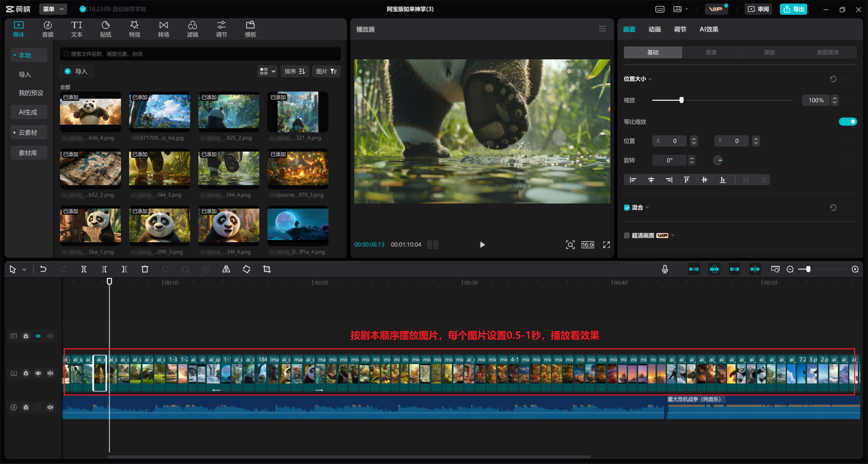This screenshot has height=464, width=868.
Task: Open the 模板 templates panel
Action: pyautogui.click(x=251, y=29)
